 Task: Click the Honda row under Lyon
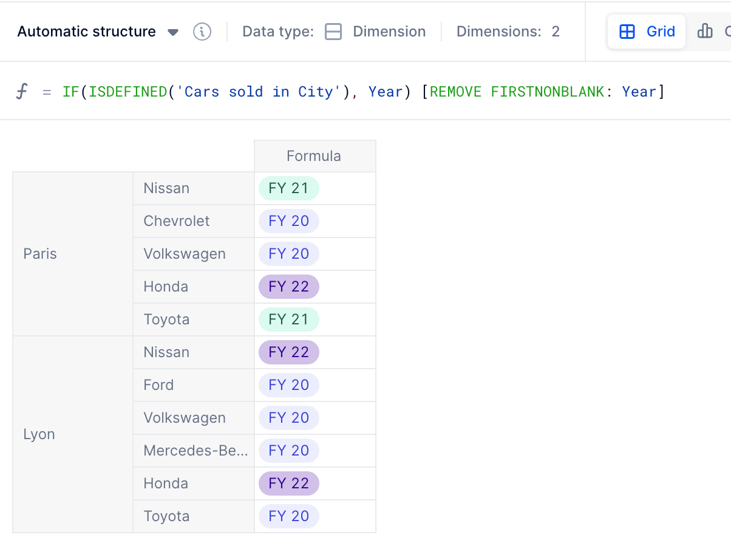(194, 483)
